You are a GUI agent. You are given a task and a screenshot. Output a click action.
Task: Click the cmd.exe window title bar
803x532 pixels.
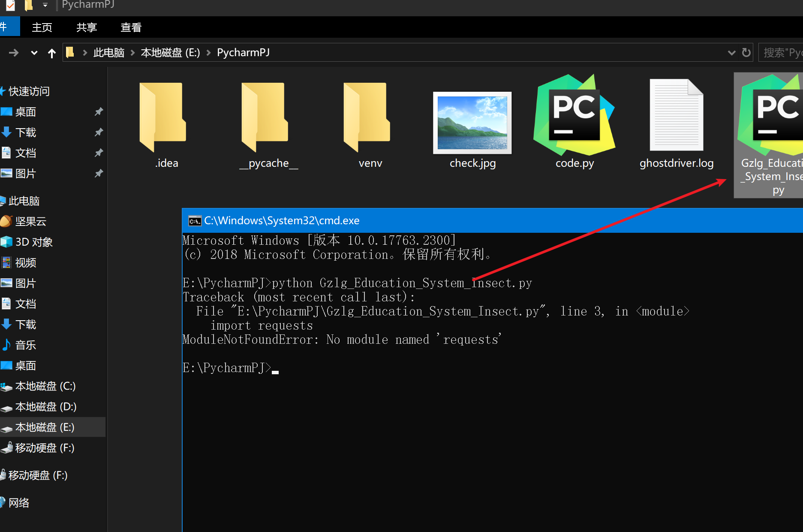click(x=493, y=221)
